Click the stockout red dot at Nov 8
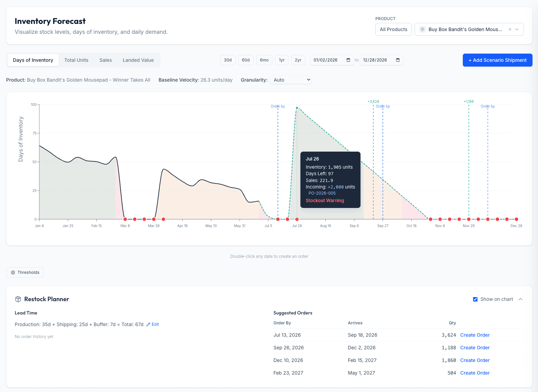This screenshot has width=538, height=392. [x=440, y=219]
